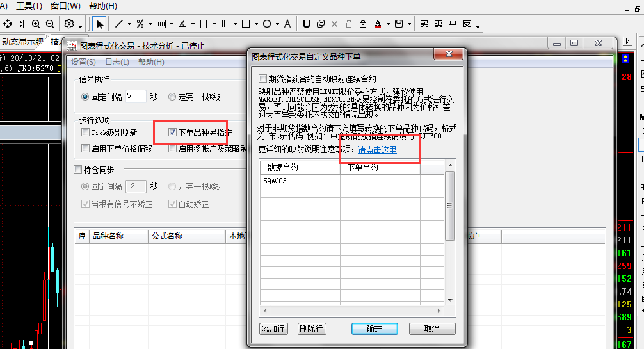This screenshot has width=644, height=349.
Task: Click the SQAG03 data contract cell
Action: coord(300,181)
